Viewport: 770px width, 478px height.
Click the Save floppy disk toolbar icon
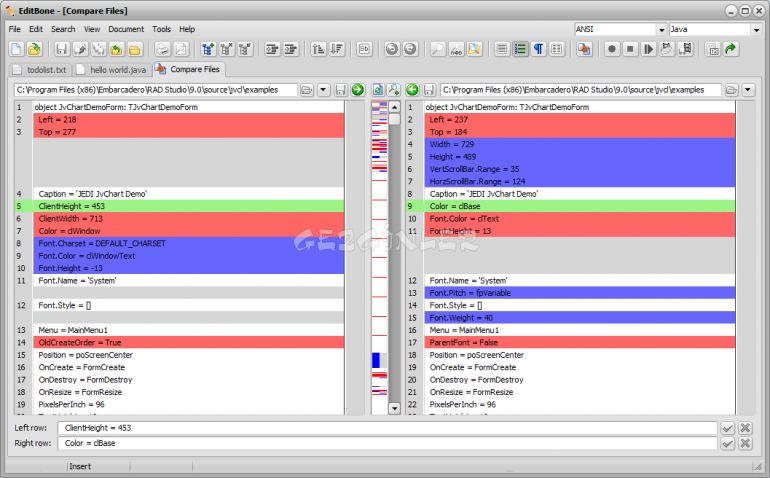61,49
